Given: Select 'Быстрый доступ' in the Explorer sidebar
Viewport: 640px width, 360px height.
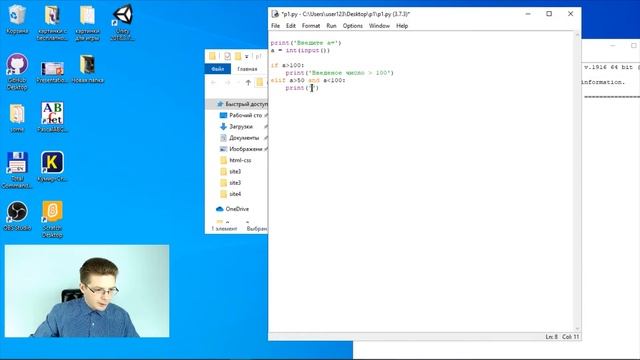Looking at the screenshot, I should (247, 104).
